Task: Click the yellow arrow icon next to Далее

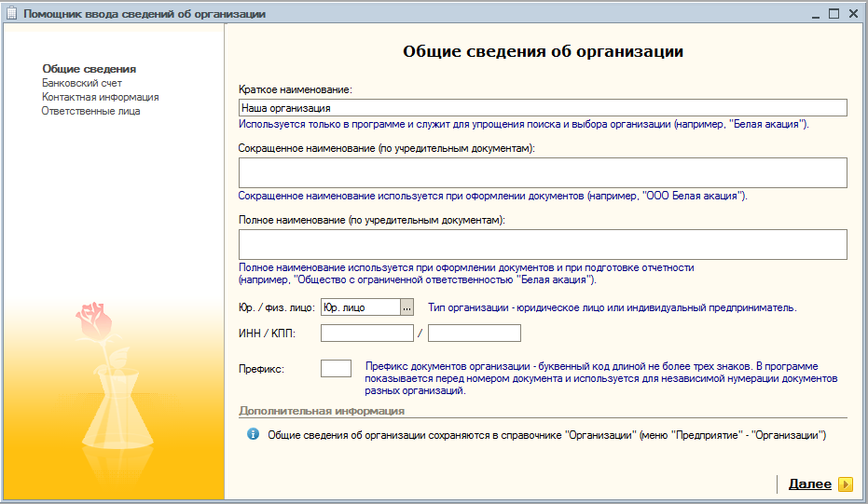Action: [x=846, y=484]
